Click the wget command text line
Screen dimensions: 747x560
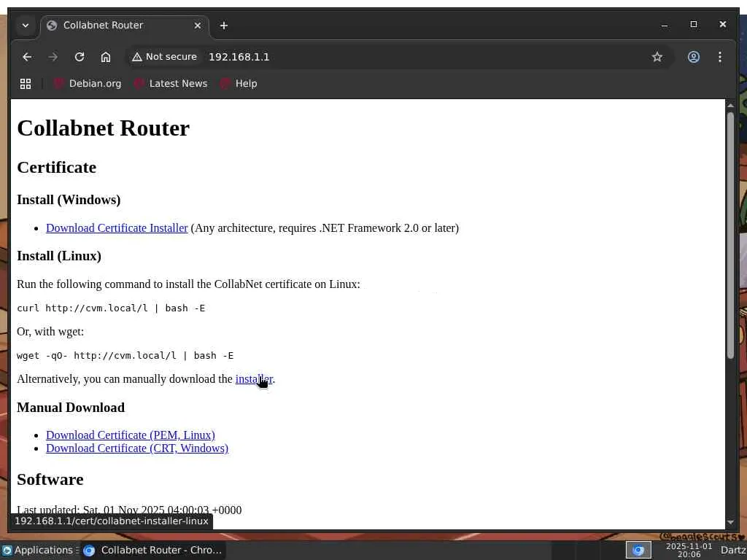click(x=125, y=356)
